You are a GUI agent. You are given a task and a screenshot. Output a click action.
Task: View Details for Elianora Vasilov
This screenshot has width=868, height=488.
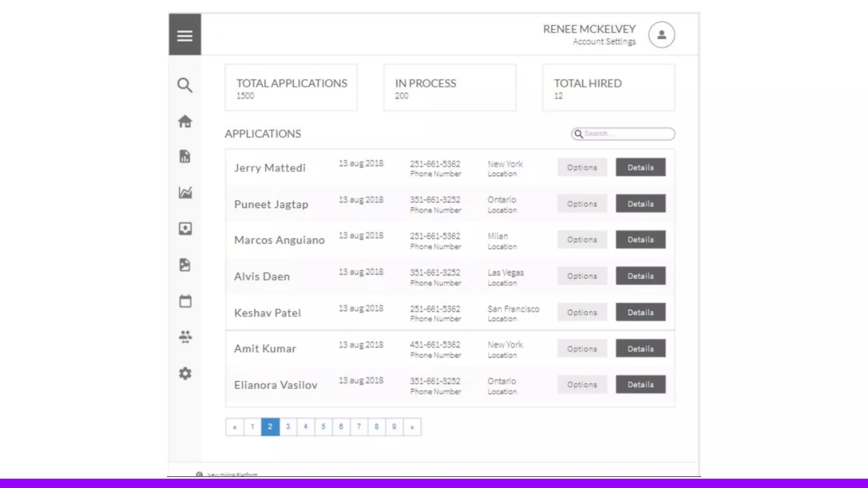pos(640,385)
